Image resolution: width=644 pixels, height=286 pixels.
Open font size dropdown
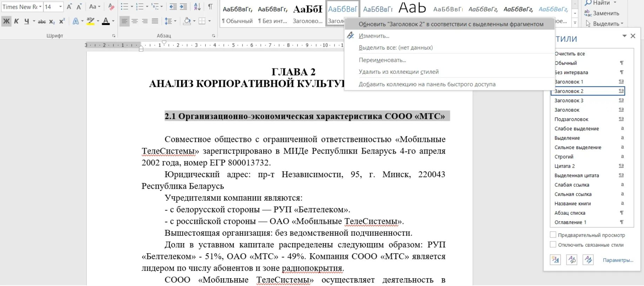[61, 7]
